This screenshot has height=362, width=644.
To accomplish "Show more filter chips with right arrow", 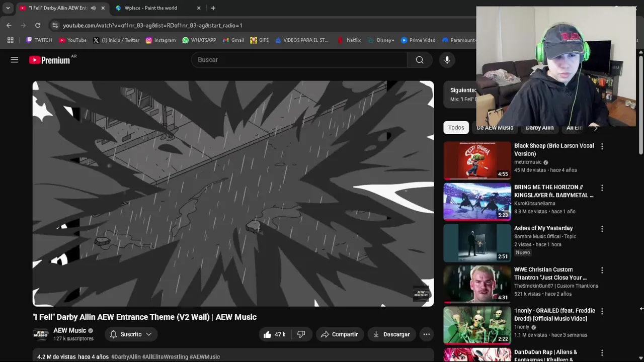I will click(x=595, y=128).
